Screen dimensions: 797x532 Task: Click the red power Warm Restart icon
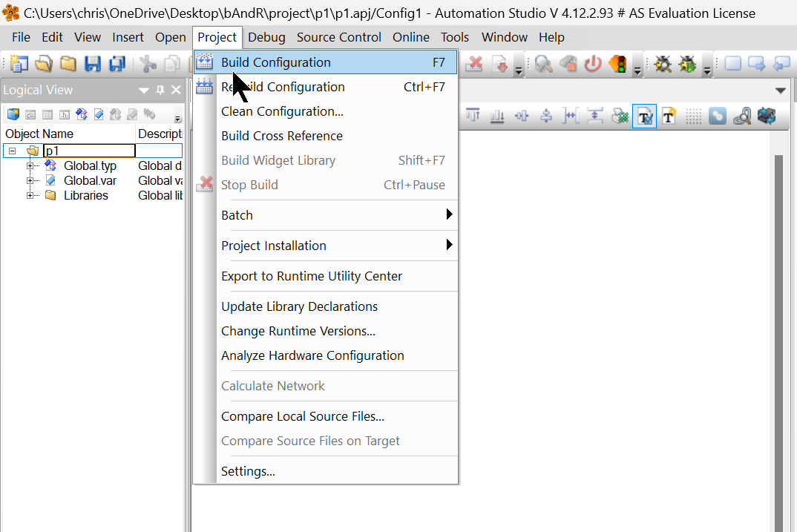(x=593, y=64)
